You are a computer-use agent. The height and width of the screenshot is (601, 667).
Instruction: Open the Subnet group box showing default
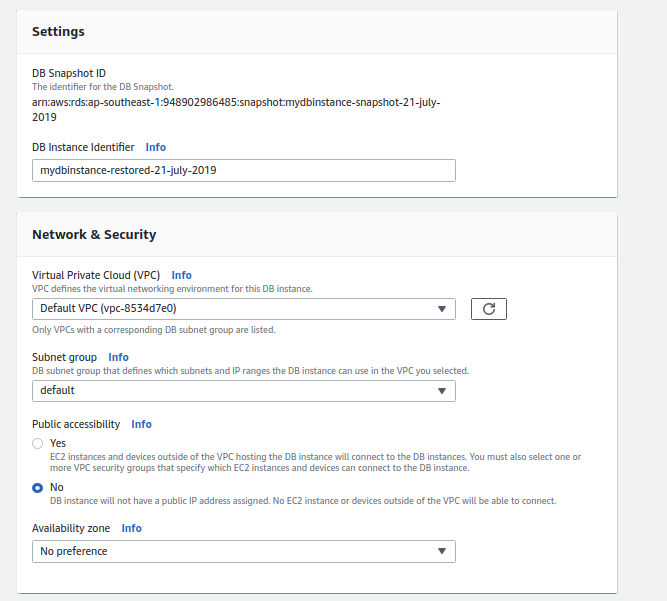(230, 391)
